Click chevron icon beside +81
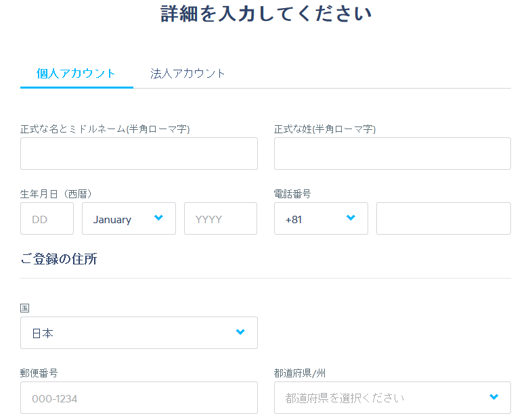Screen dimensions: 532x420 point(351,218)
